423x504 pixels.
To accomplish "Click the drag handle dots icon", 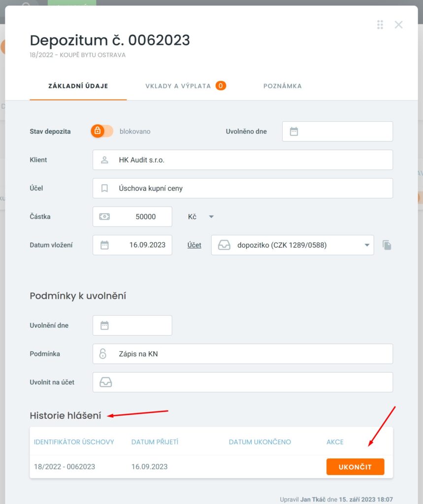I will pos(380,25).
